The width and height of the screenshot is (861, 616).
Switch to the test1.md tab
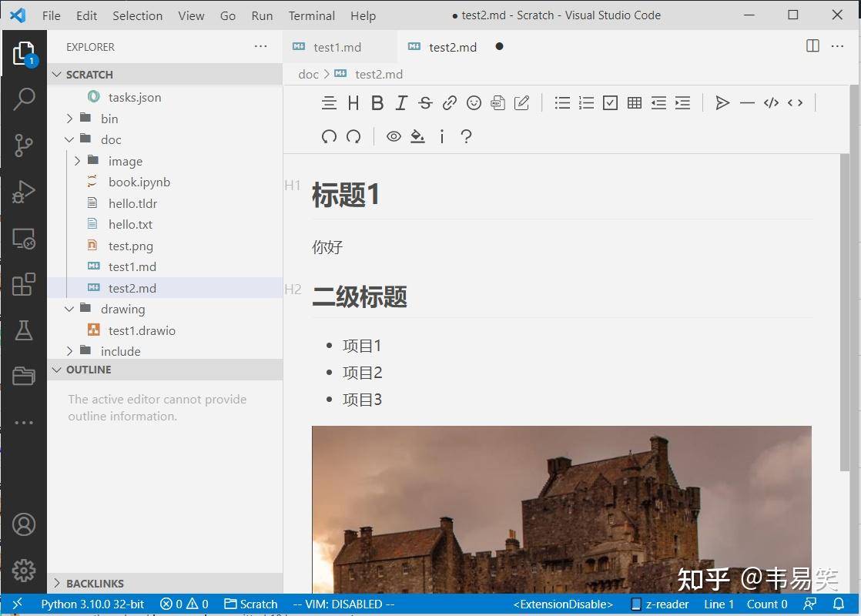(x=337, y=47)
